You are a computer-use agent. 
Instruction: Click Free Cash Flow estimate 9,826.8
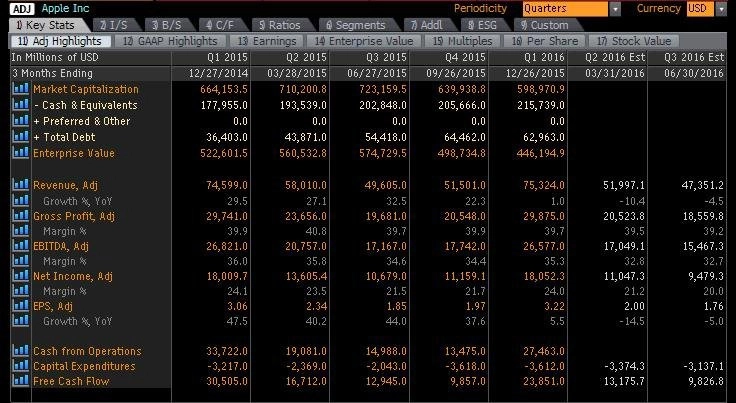706,381
